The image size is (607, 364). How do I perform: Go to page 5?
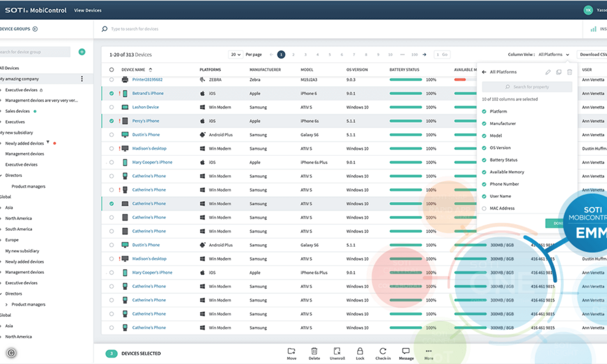point(329,55)
